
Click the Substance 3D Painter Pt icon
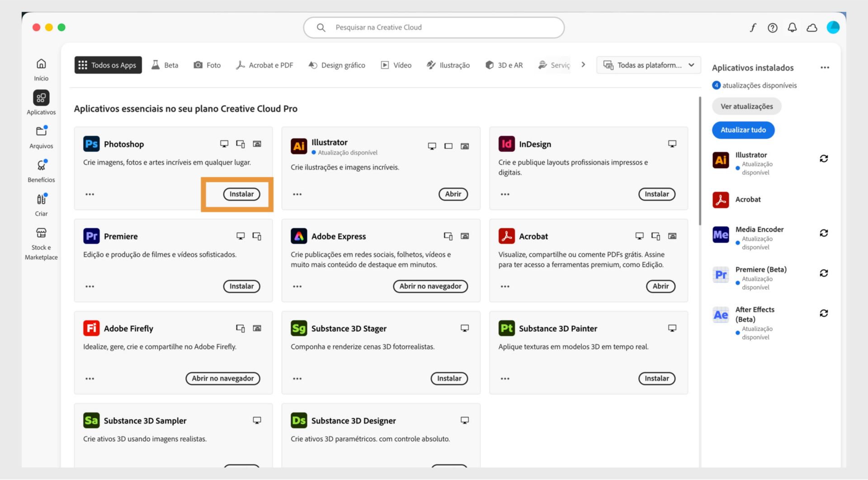[506, 328]
